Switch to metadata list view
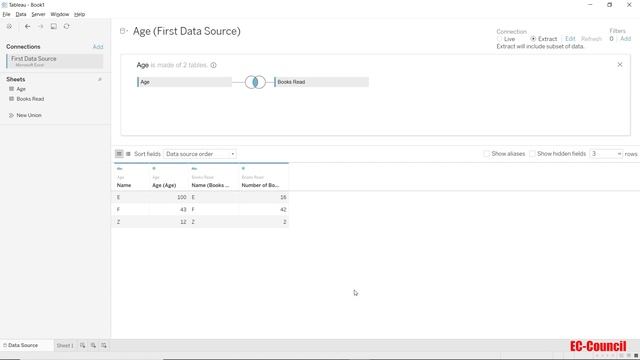 click(128, 154)
